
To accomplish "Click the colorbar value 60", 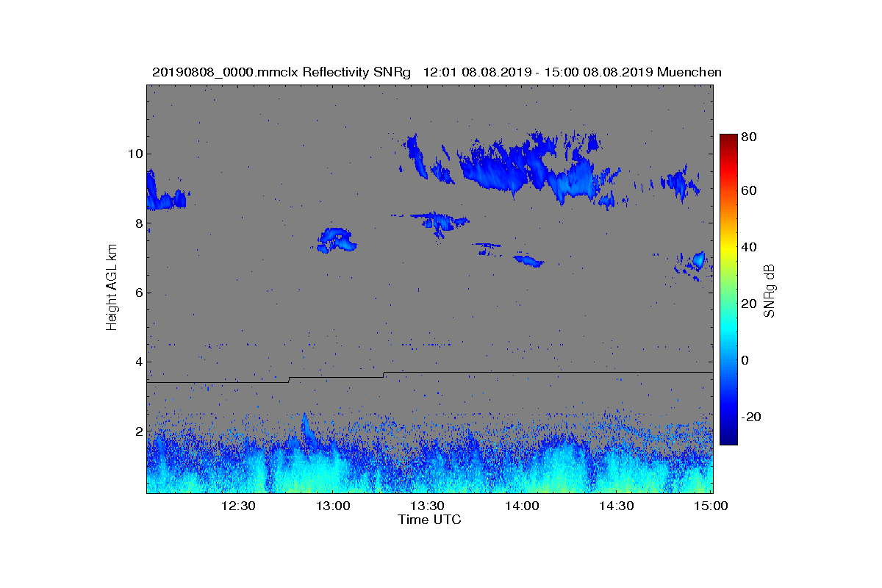I will pos(750,191).
